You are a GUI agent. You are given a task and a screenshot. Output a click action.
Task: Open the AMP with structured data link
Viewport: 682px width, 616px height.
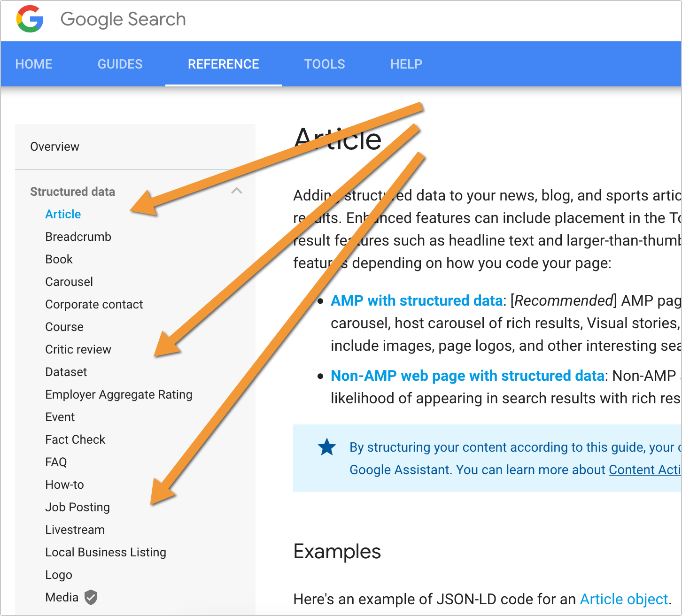point(416,300)
